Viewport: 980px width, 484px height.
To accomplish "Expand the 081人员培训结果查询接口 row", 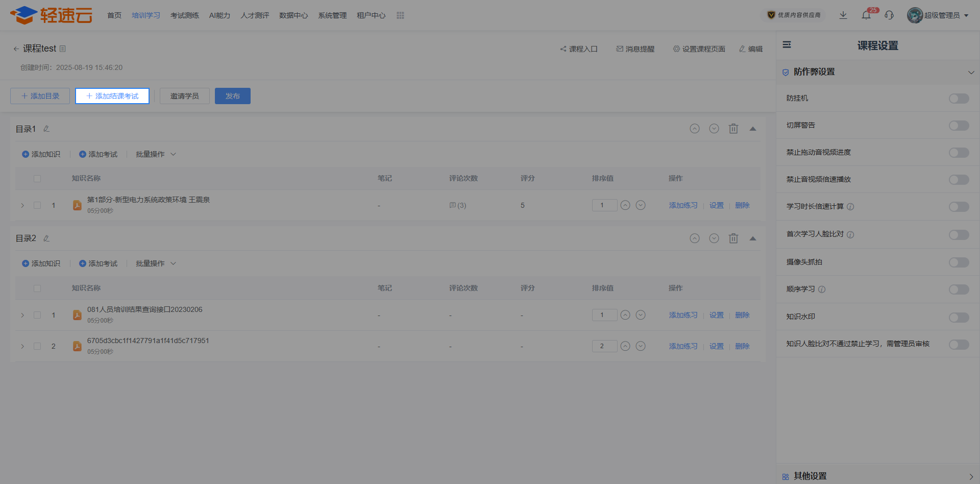I will 22,316.
